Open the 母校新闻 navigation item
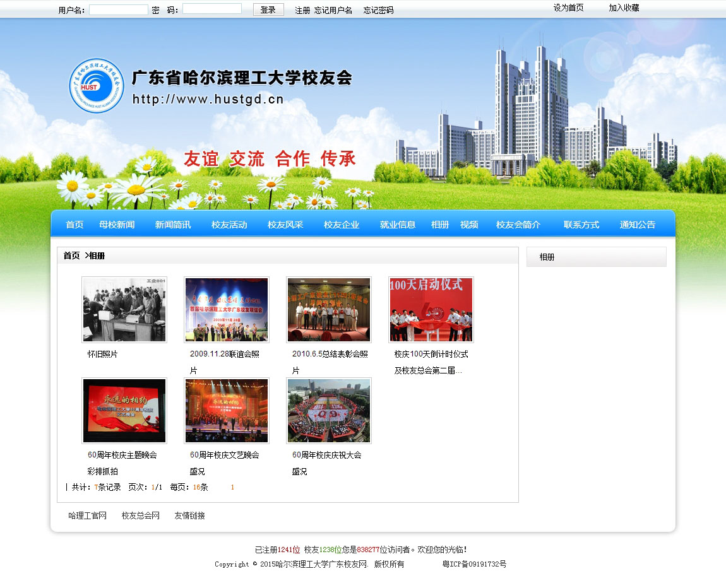 117,225
